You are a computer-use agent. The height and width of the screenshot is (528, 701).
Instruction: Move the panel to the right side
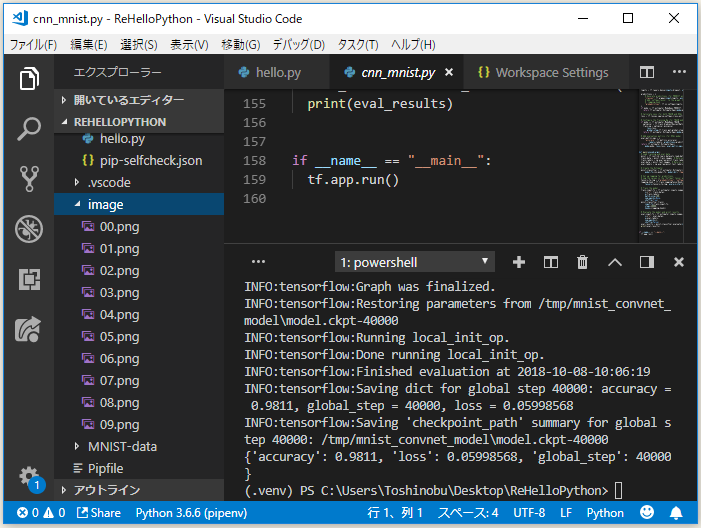(x=647, y=262)
